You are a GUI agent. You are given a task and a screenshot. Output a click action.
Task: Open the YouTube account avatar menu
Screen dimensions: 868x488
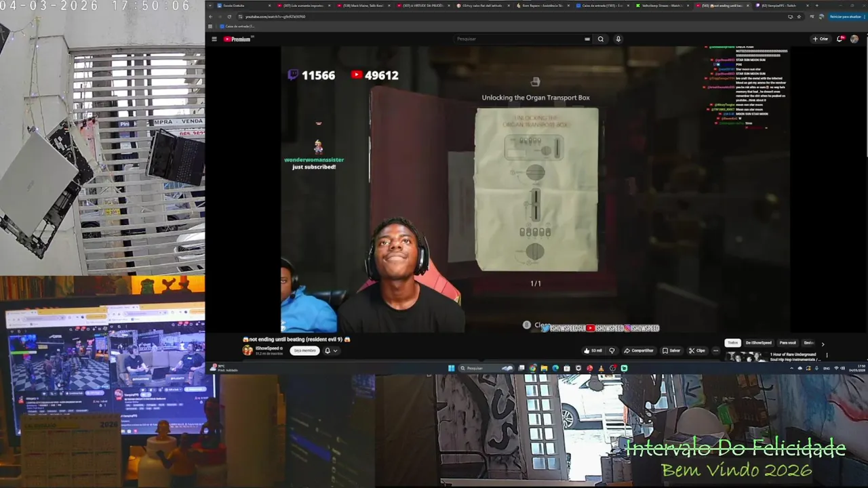tap(854, 39)
